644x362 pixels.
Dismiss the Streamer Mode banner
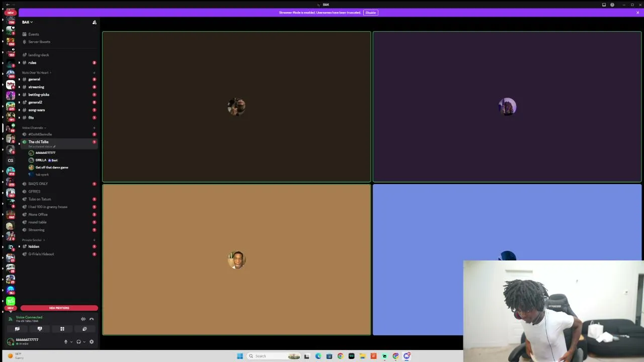(x=637, y=13)
